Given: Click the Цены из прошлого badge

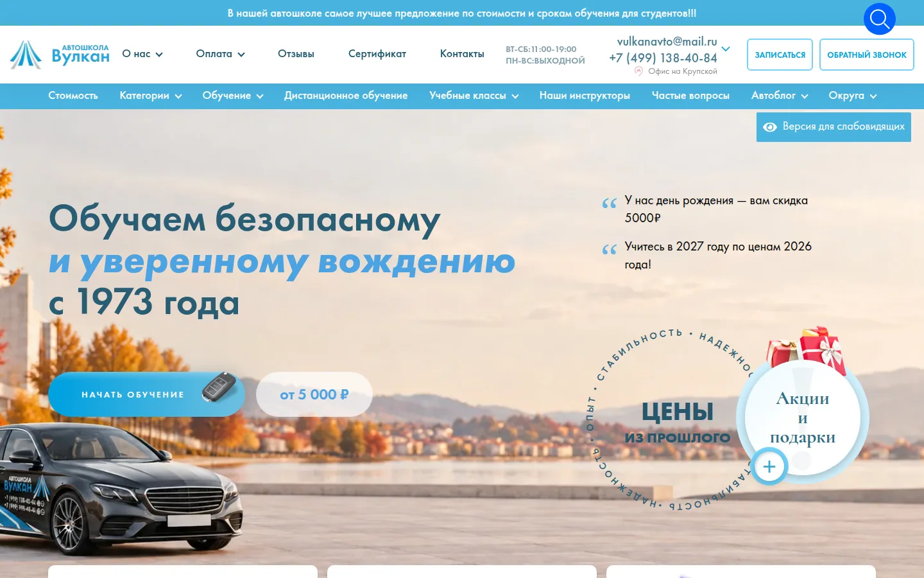Looking at the screenshot, I should coord(678,423).
